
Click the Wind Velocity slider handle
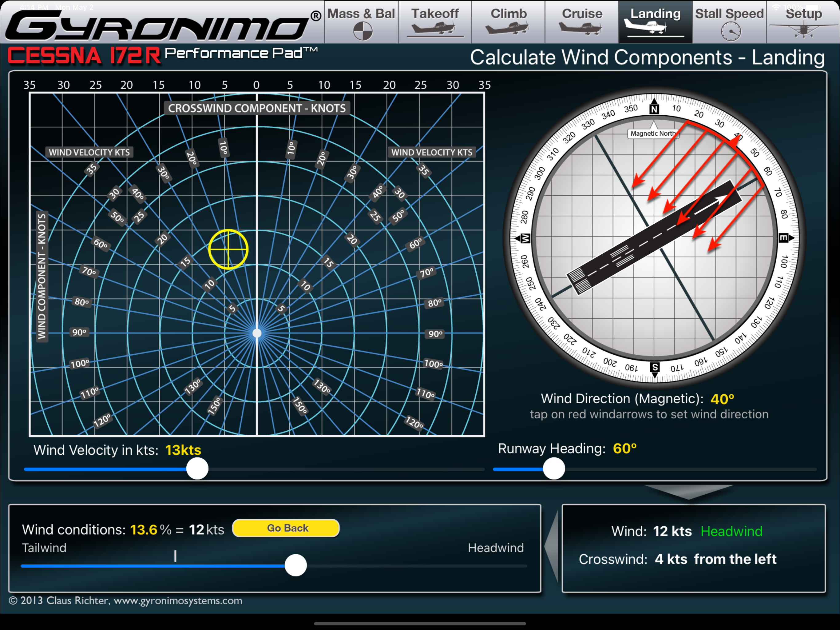coord(197,469)
